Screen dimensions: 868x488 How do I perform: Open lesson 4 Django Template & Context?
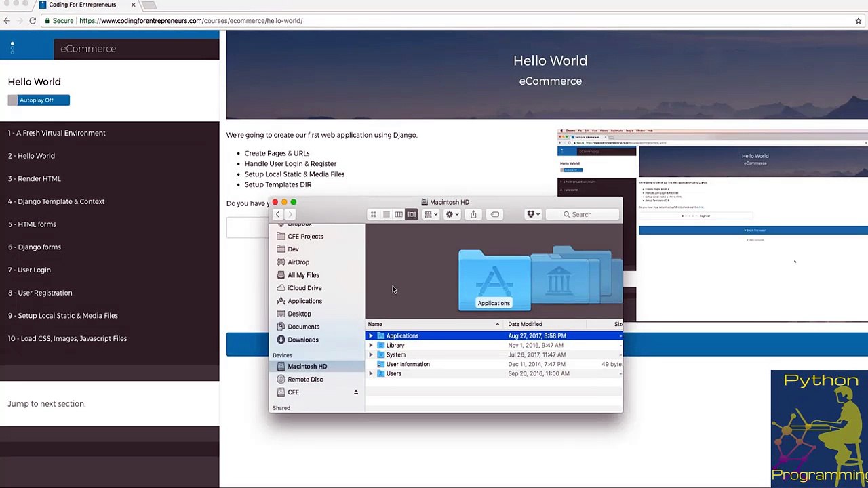56,201
